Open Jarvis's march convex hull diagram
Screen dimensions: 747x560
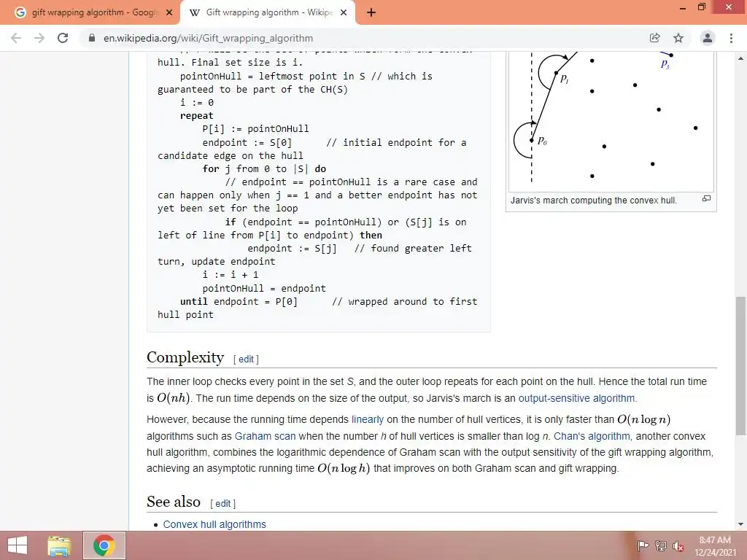[611, 122]
